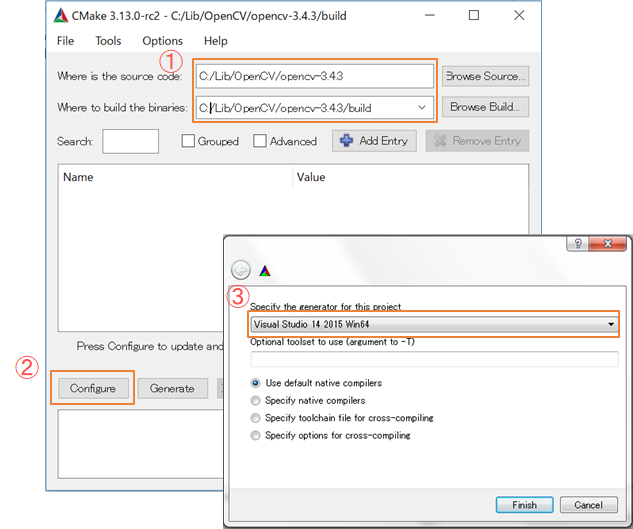The width and height of the screenshot is (633, 529).
Task: Click the Configure button
Action: coord(93,388)
